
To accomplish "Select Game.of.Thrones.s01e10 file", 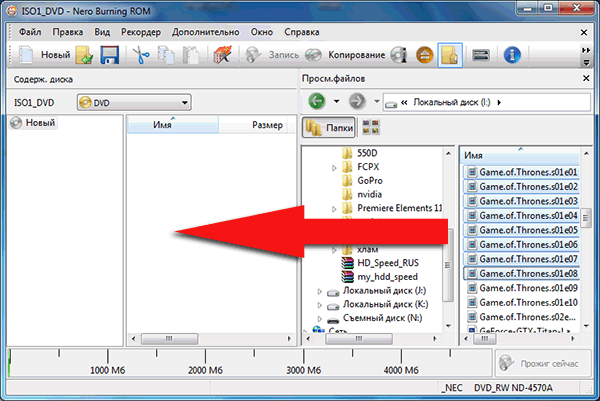I will (521, 302).
